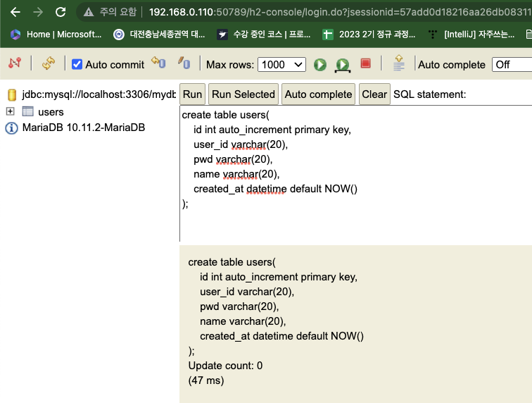532x403 pixels.
Task: Click the 수강 중인 코스 bookmark favicon
Action: point(222,35)
